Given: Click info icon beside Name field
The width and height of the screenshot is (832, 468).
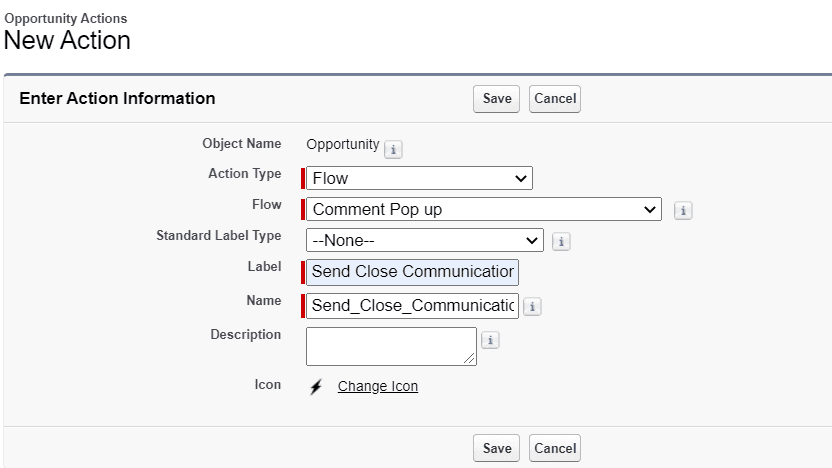Looking at the screenshot, I should coord(532,306).
